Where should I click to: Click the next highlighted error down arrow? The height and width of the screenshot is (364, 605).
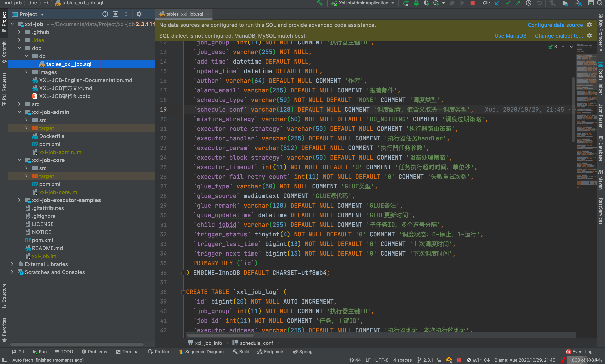571,47
